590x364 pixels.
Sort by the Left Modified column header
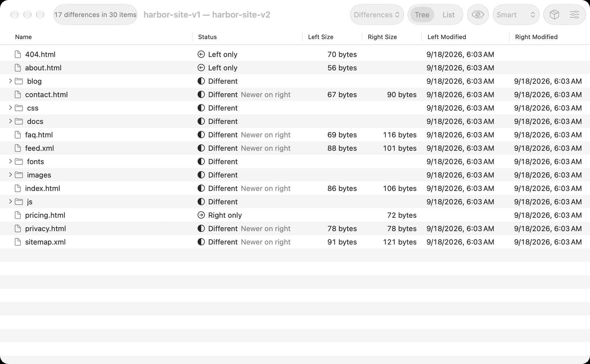pos(447,37)
